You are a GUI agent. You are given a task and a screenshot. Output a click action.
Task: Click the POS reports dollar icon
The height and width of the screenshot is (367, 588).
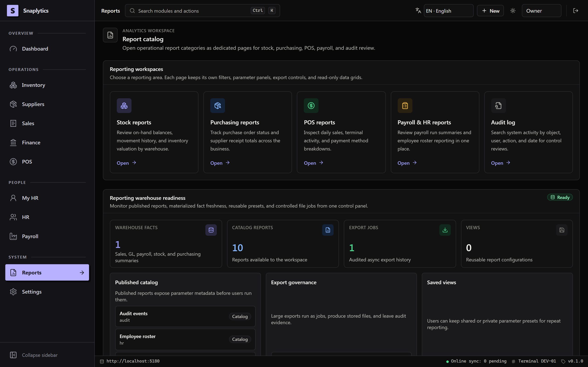pyautogui.click(x=311, y=106)
